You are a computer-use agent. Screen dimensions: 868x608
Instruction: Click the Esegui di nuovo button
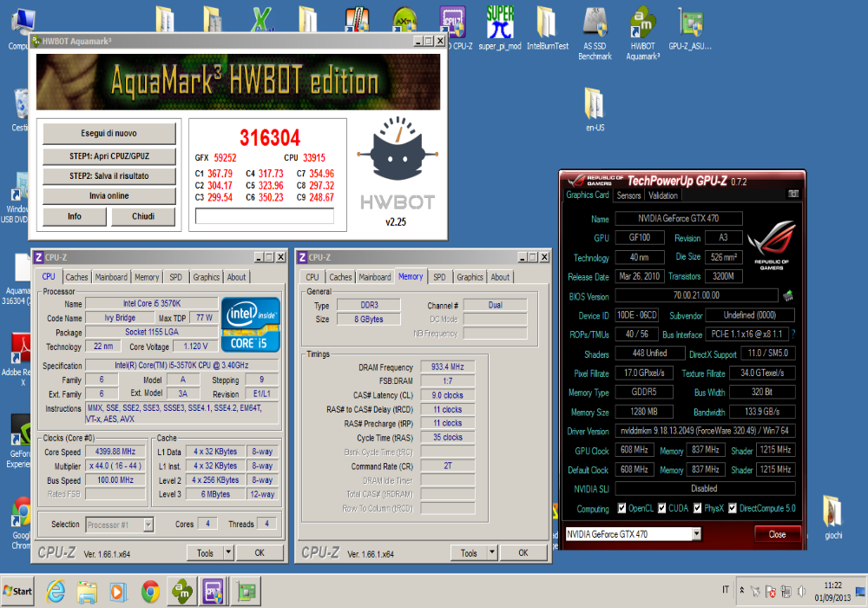tap(109, 134)
